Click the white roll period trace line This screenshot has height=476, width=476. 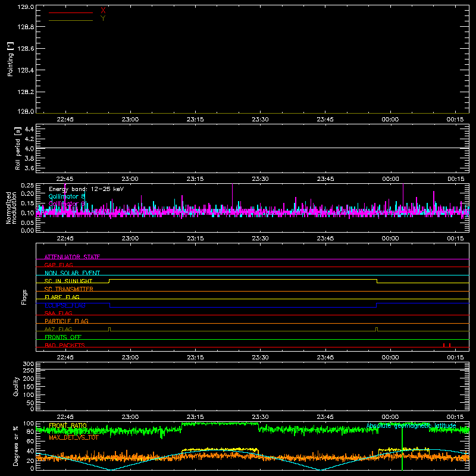click(x=252, y=148)
